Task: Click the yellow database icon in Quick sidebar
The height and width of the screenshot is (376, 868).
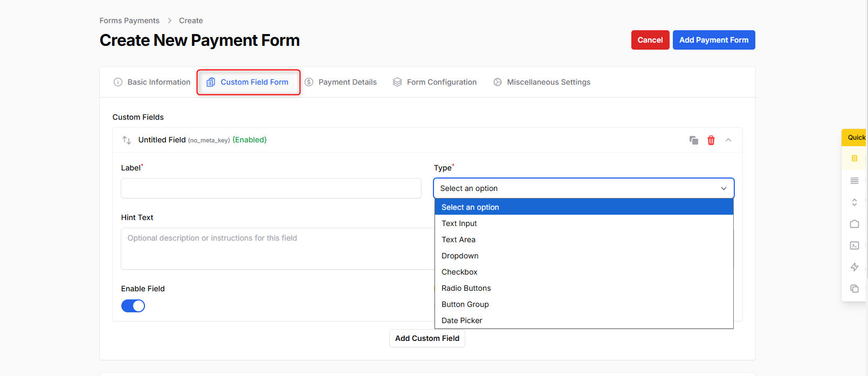Action: (x=855, y=159)
